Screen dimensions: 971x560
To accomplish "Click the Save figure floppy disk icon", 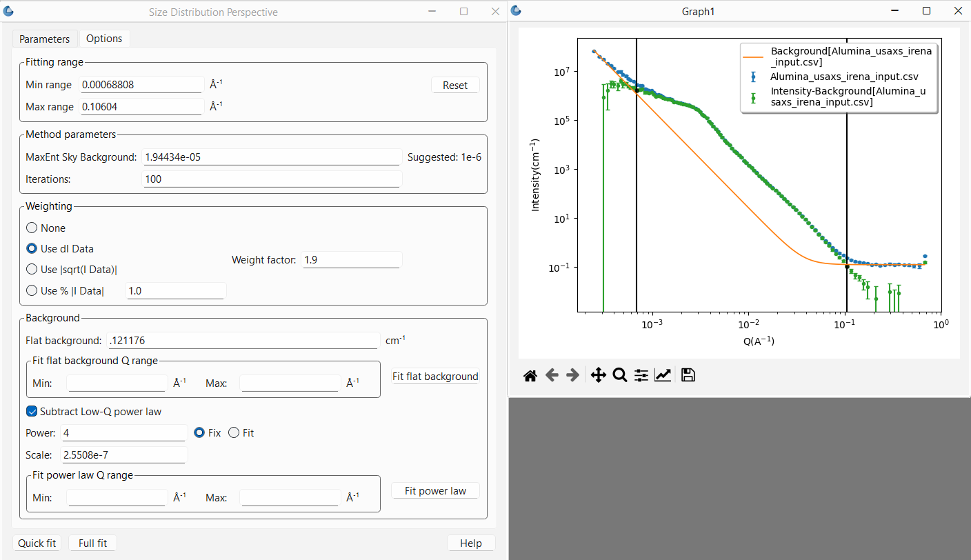I will coord(688,375).
